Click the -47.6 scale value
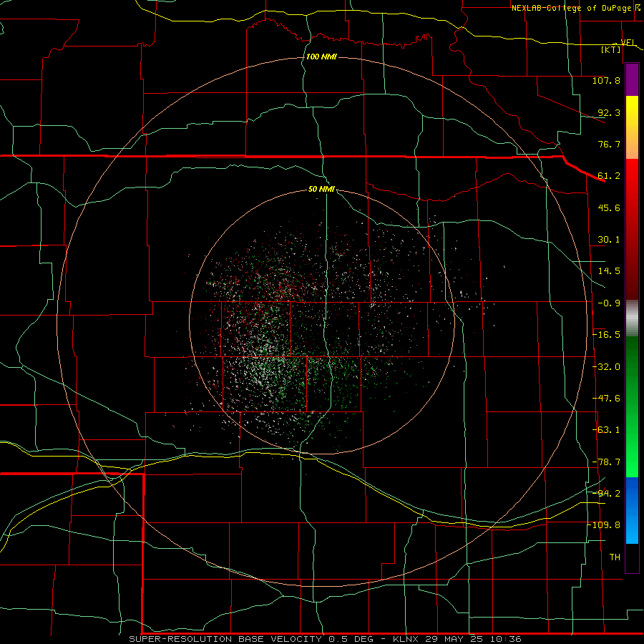Image resolution: width=644 pixels, height=644 pixels. tap(607, 399)
